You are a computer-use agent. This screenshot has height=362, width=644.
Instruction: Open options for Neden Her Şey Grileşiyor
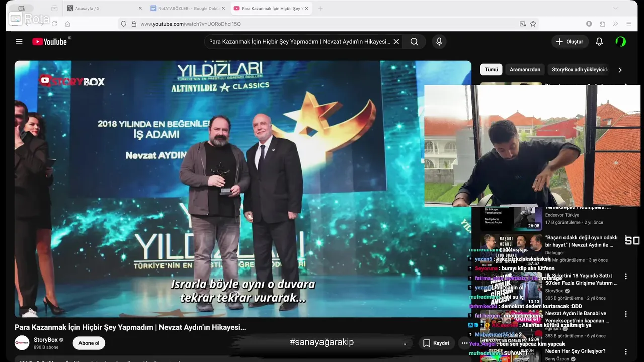tap(626, 351)
